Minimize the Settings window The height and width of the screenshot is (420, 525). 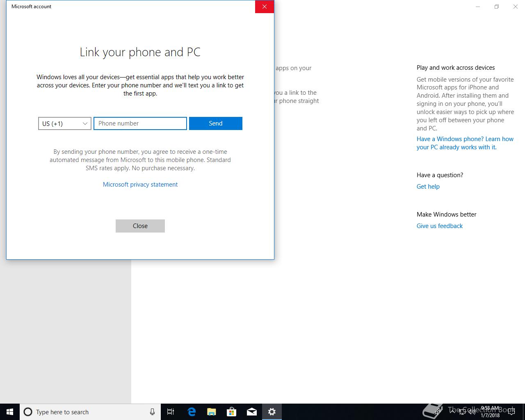point(478,7)
